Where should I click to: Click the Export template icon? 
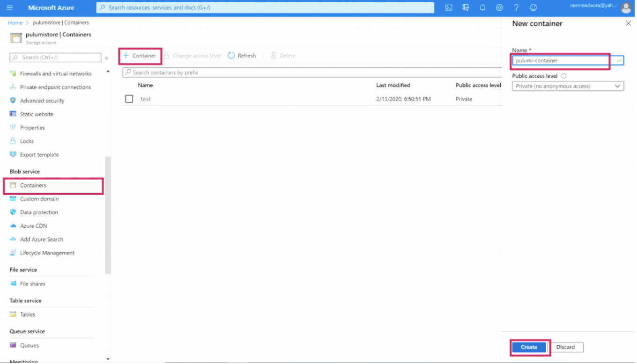pos(13,155)
